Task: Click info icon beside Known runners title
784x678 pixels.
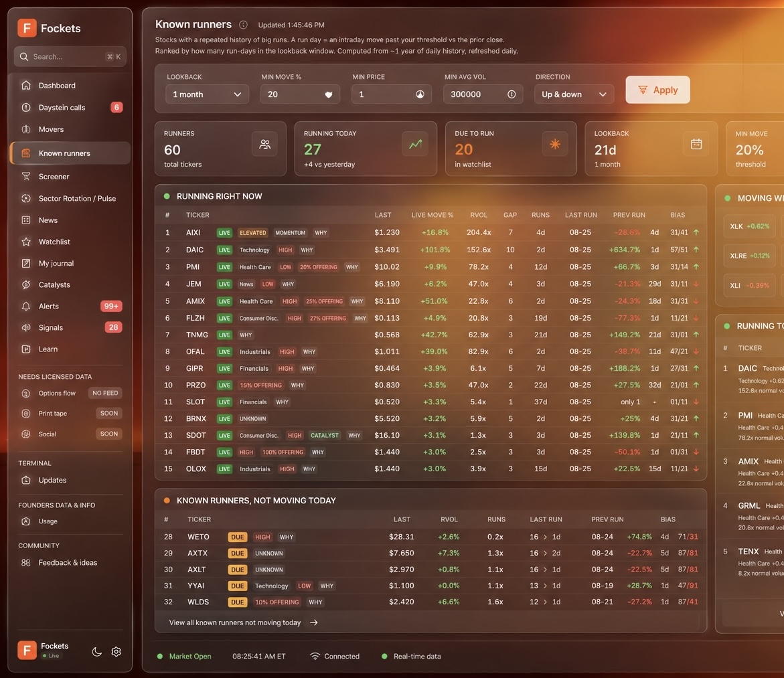Action: tap(243, 25)
